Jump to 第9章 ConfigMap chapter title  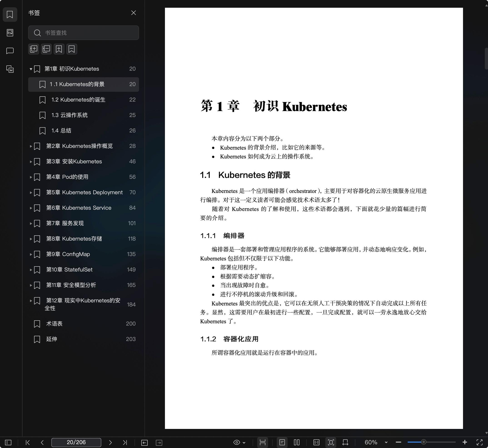pos(68,254)
